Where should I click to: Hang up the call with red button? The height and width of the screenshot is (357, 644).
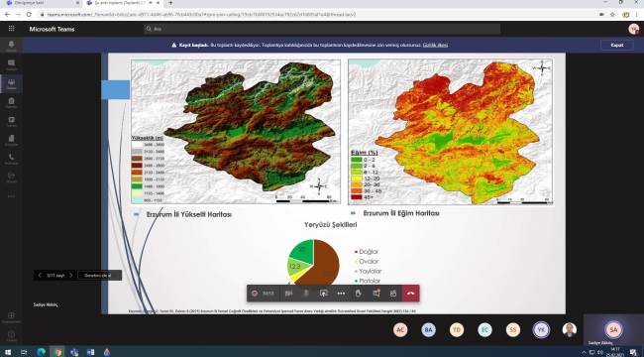pyautogui.click(x=410, y=294)
